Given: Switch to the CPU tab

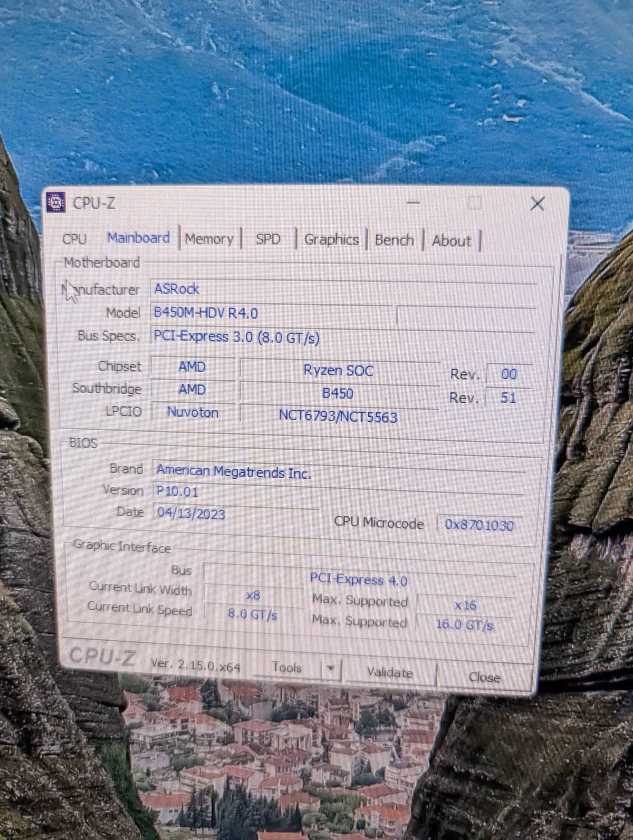Looking at the screenshot, I should click(x=74, y=239).
